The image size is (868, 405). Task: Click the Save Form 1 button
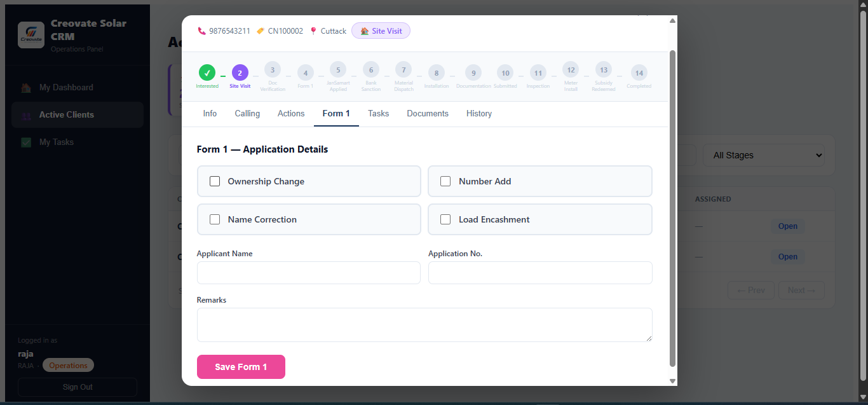click(x=241, y=367)
